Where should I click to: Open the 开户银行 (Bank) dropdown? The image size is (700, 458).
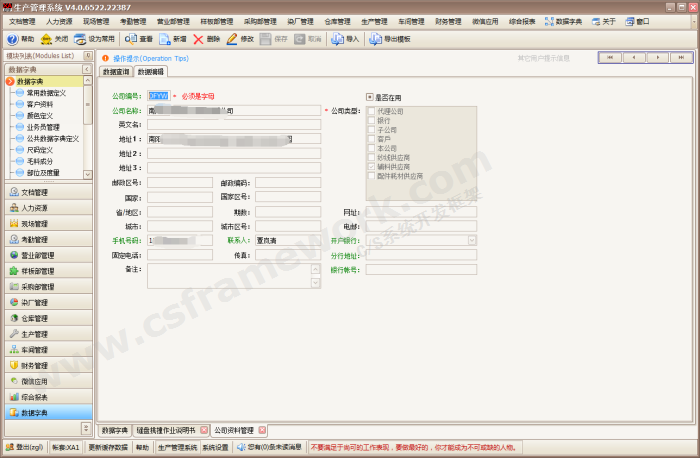click(471, 240)
